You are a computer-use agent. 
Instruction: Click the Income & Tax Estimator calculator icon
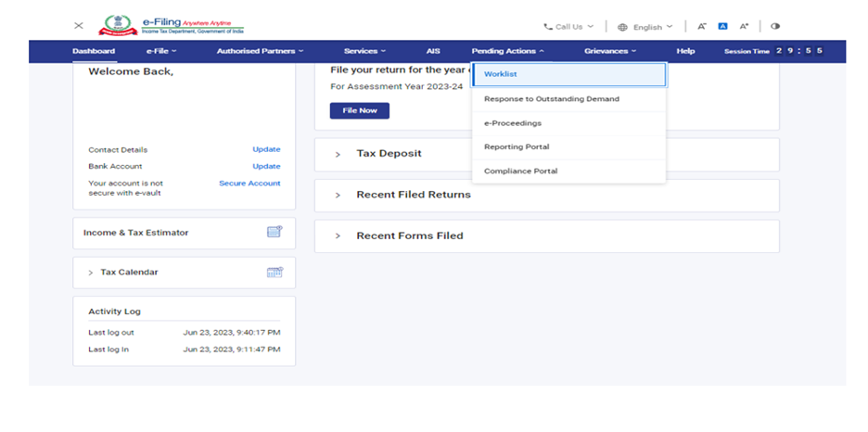click(274, 232)
